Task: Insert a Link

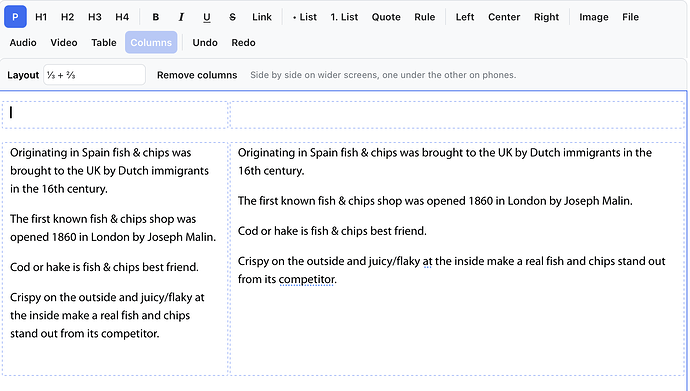Action: pos(262,17)
